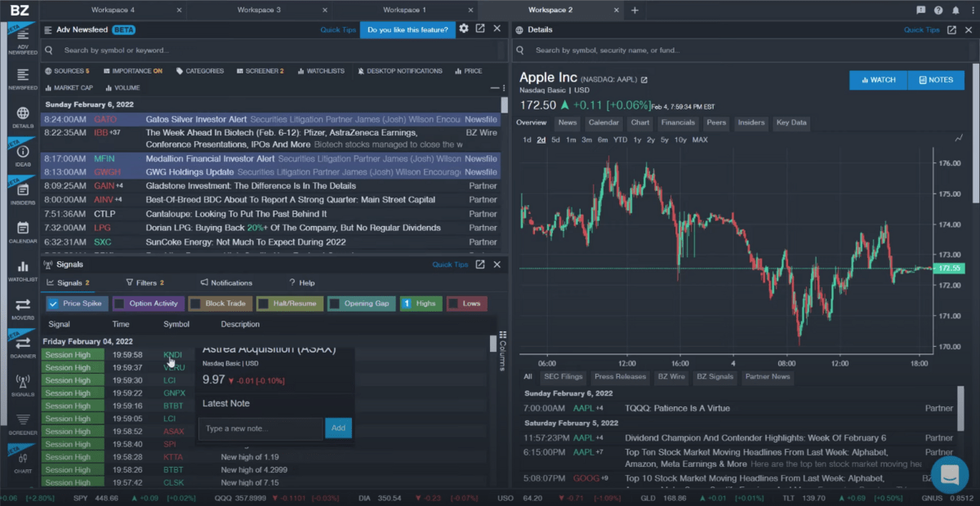Viewport: 980px width, 506px height.
Task: Expand the +37 tickers beside IBB
Action: tap(115, 132)
